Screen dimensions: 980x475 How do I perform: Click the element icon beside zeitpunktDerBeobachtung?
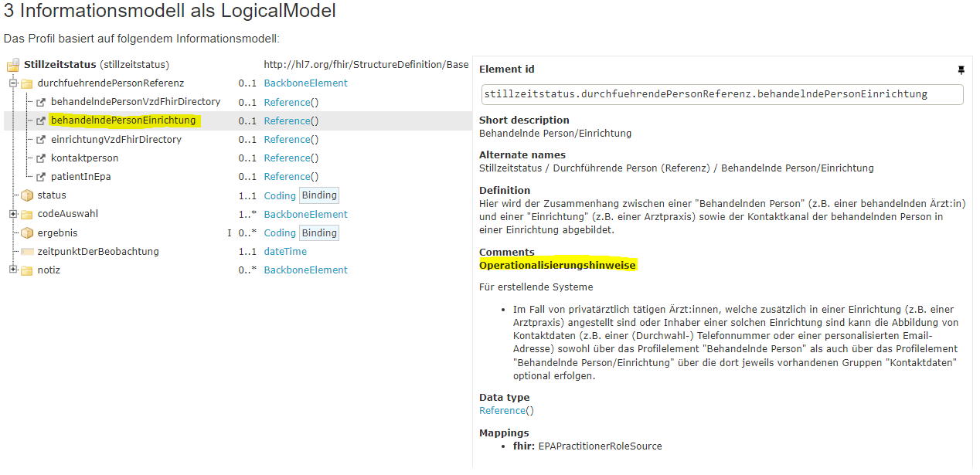coord(27,252)
